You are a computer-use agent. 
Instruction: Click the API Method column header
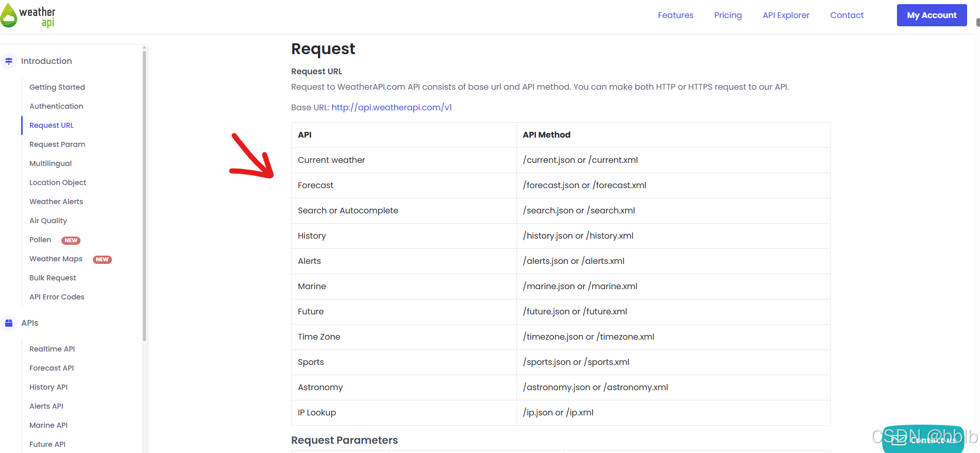tap(673, 135)
